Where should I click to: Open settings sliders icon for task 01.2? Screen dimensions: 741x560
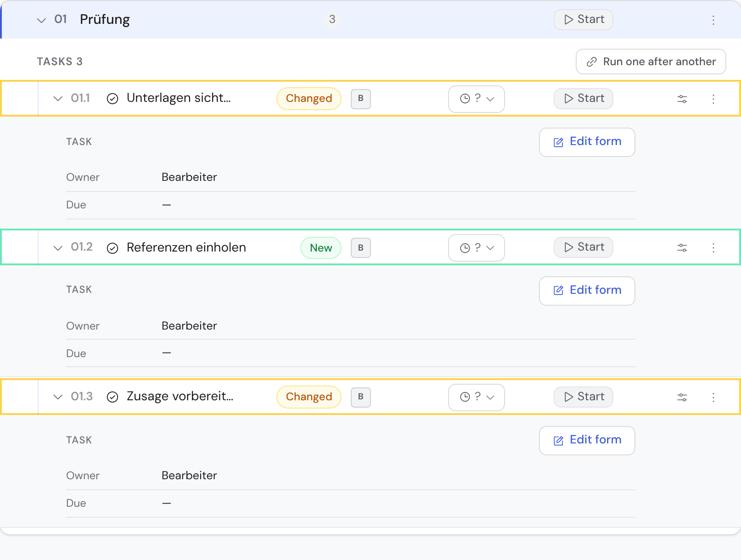click(x=682, y=248)
